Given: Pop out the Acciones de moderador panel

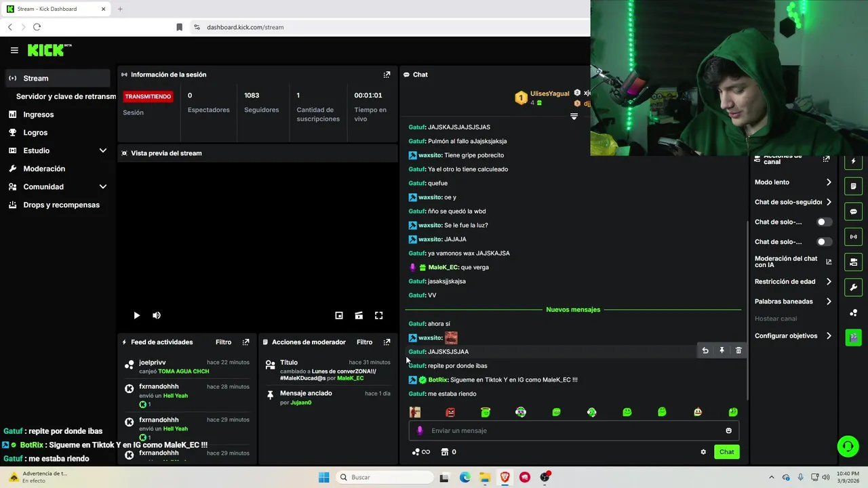Looking at the screenshot, I should [387, 342].
